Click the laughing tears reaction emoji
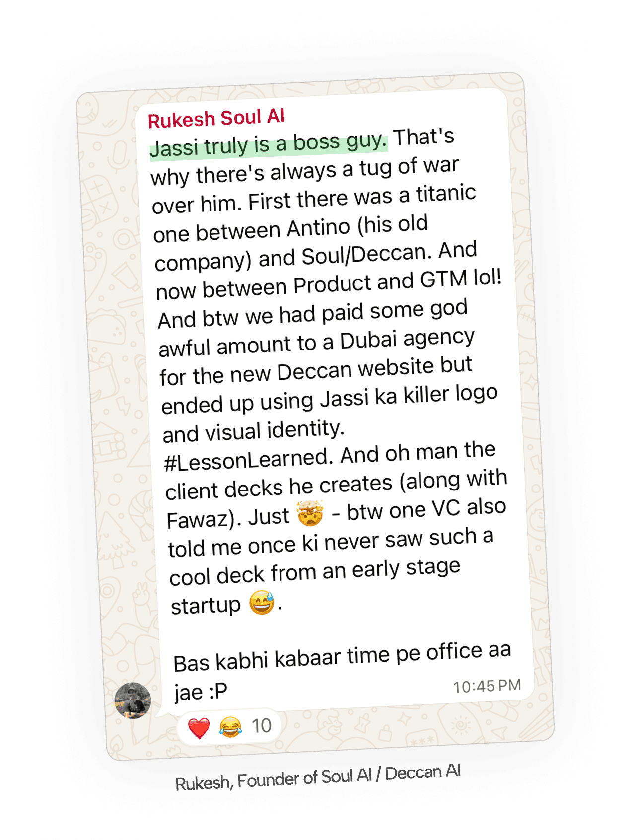 (x=230, y=727)
